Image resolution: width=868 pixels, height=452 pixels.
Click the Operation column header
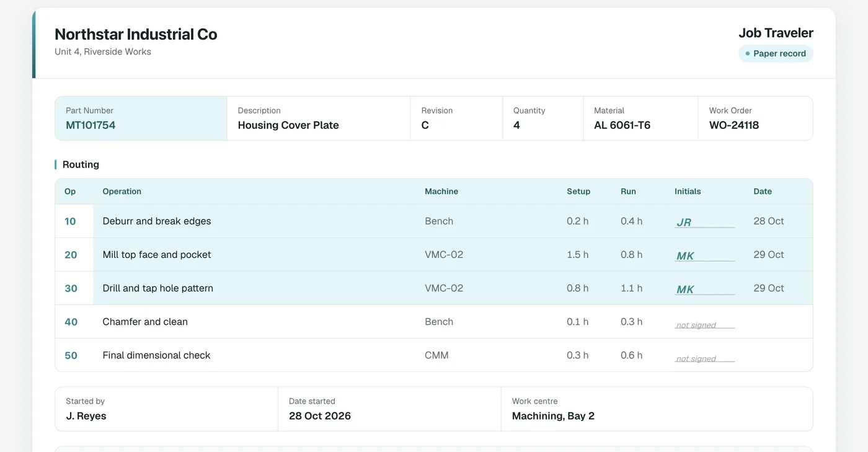(x=122, y=192)
